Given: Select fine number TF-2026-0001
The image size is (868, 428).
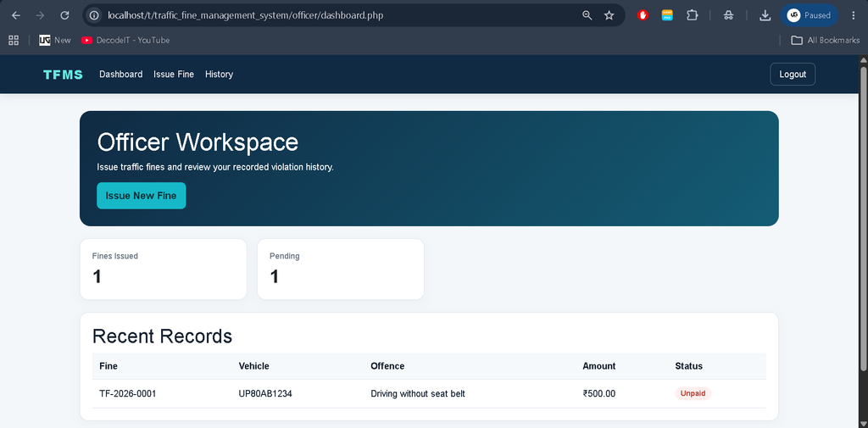Looking at the screenshot, I should [128, 393].
